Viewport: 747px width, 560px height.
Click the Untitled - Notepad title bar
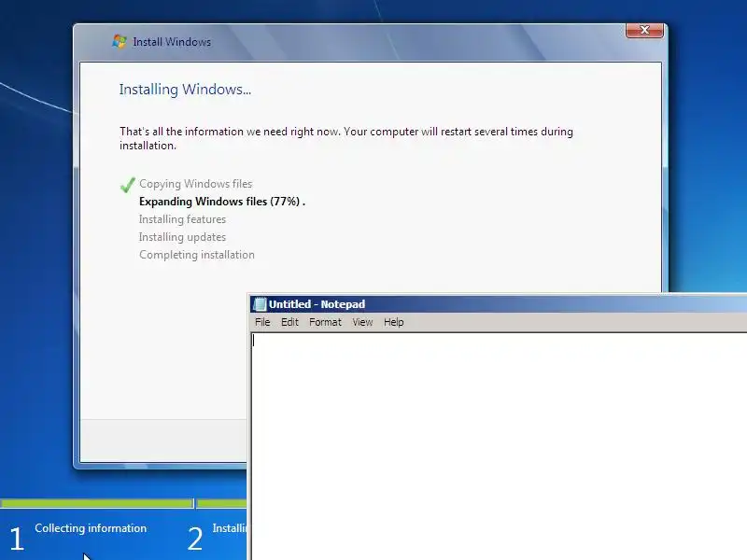click(499, 304)
